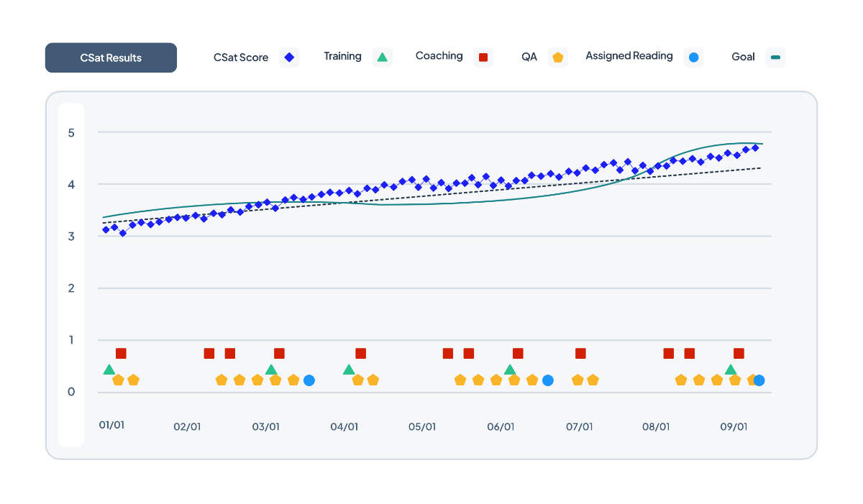The height and width of the screenshot is (504, 863).
Task: Select the Assigned Reading legend label
Action: (x=629, y=56)
